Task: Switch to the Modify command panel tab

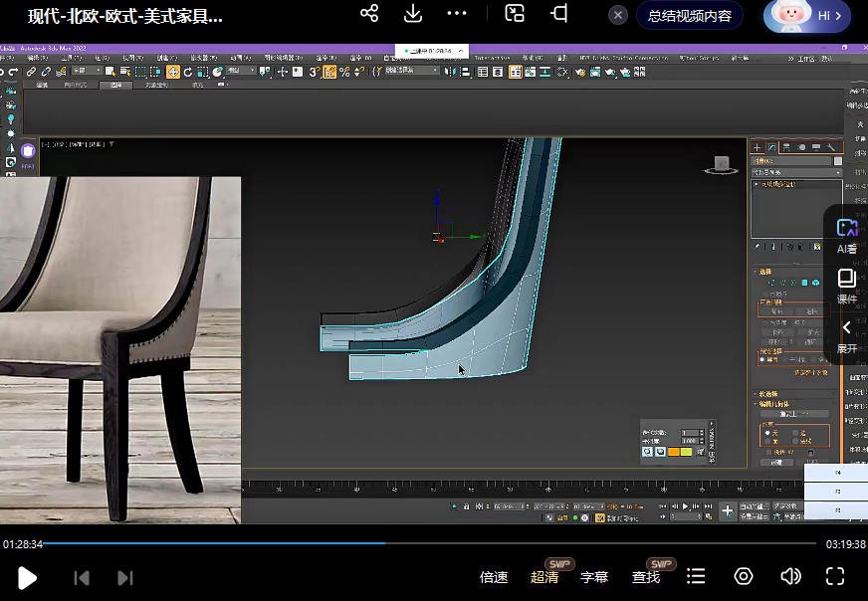Action: (771, 148)
